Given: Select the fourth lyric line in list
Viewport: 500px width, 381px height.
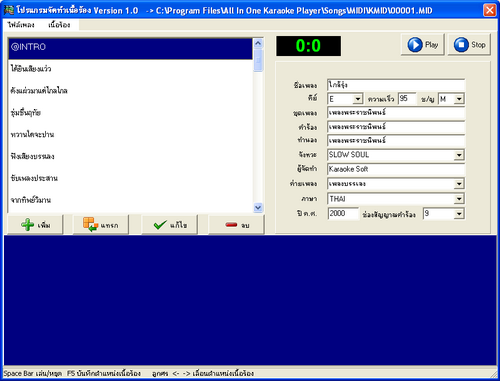Looking at the screenshot, I should tap(130, 113).
